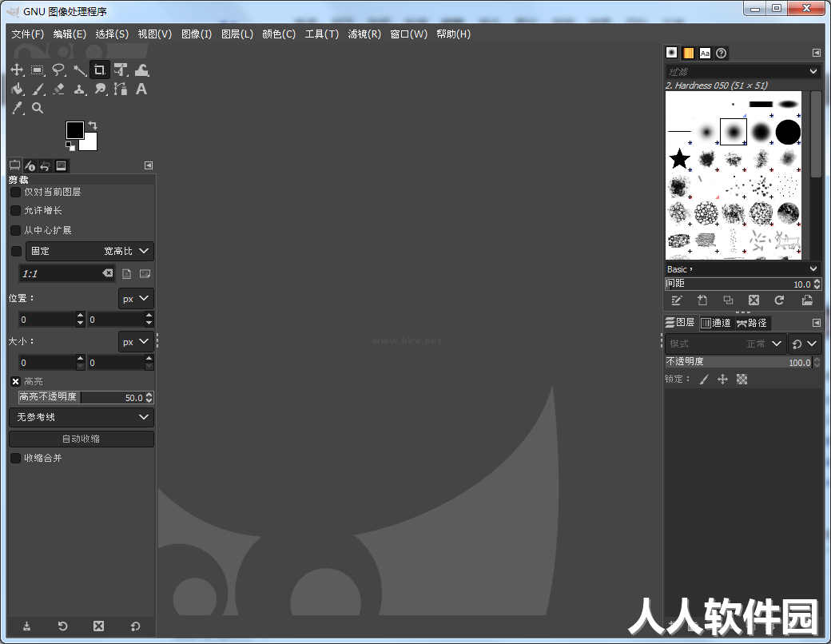Image resolution: width=831 pixels, height=644 pixels.
Task: Set landscape orientation for fixed ratio
Action: tap(145, 273)
